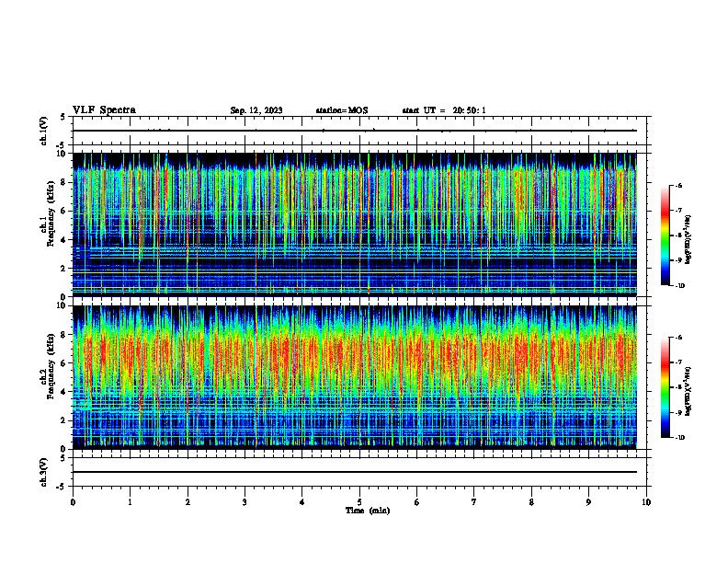Screen dimensions: 728x563
Task: Click the "VLF Spectra" plot title
Action: [x=104, y=110]
